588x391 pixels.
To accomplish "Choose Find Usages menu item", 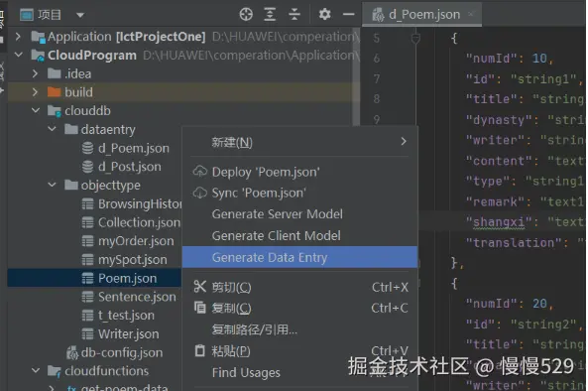I will [x=300, y=372].
